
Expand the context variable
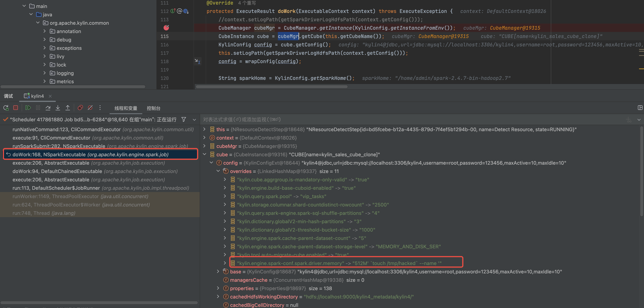[x=204, y=137]
